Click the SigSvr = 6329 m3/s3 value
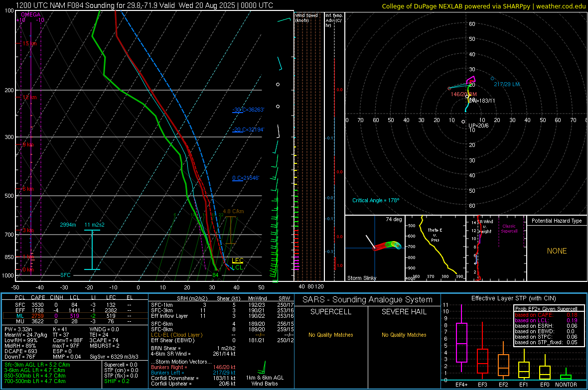The image size is (588, 390). pyautogui.click(x=114, y=357)
